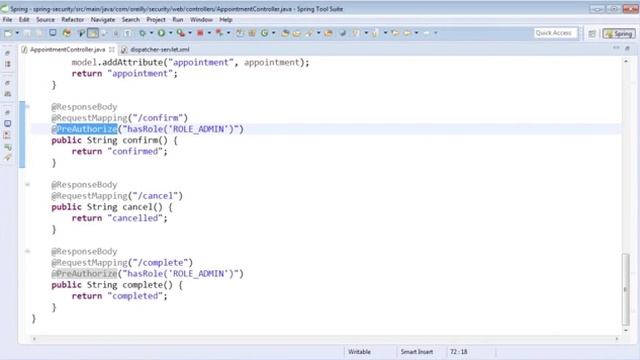Open the Project menu

coord(156,20)
